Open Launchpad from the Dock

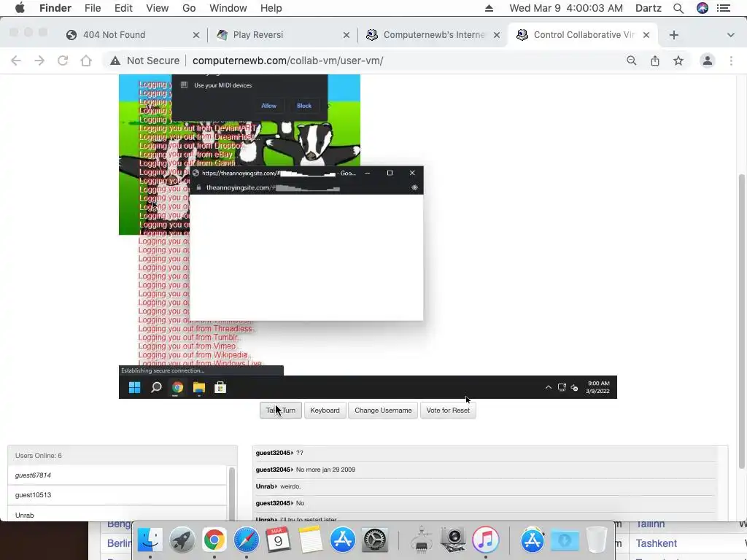182,540
